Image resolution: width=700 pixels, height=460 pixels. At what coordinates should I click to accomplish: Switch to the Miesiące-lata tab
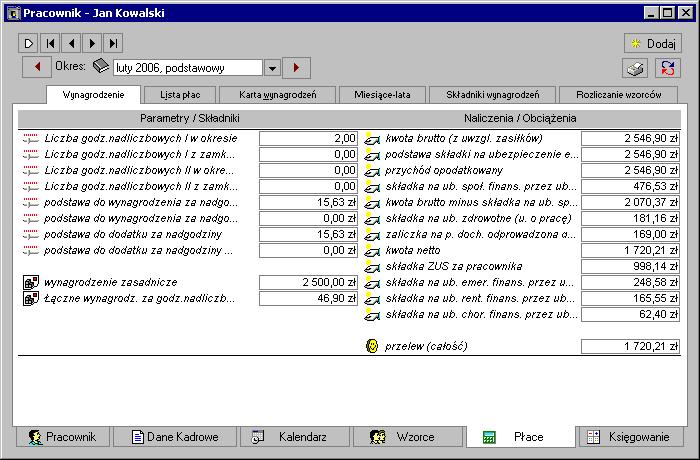(x=382, y=95)
